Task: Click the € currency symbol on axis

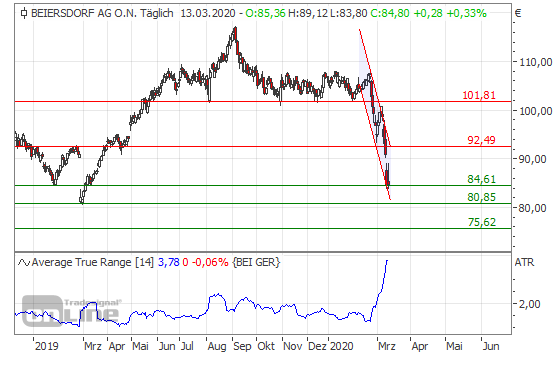Action: coord(518,14)
